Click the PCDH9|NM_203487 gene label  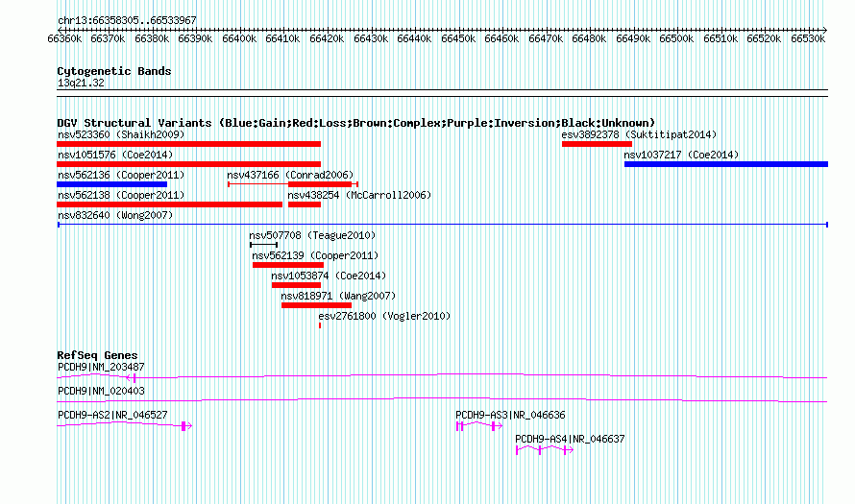tap(101, 368)
